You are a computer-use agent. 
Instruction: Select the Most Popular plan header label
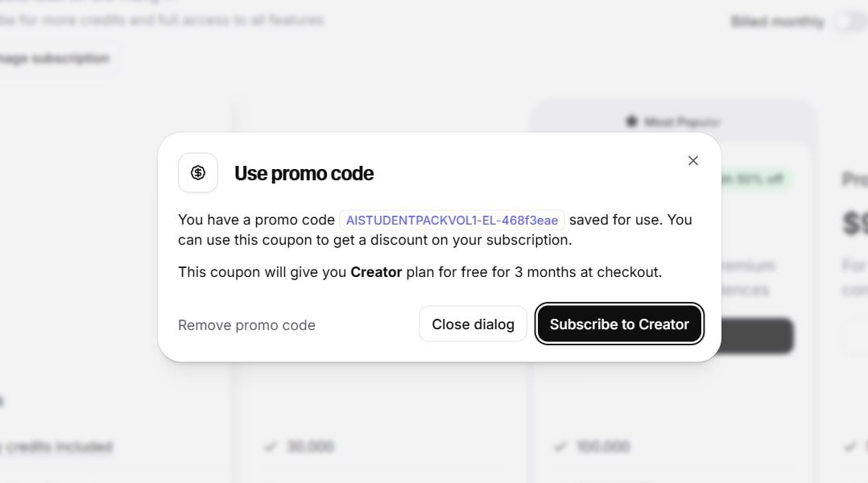[682, 122]
